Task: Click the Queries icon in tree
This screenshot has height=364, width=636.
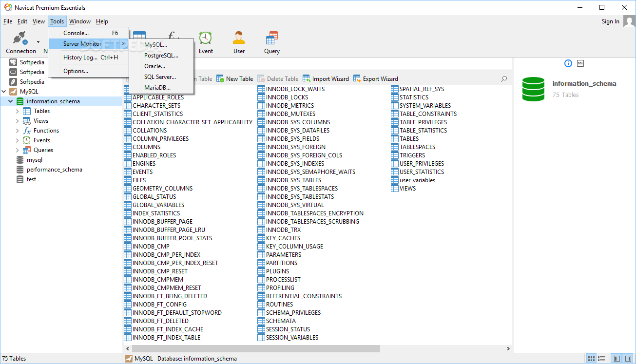Action: pos(27,150)
